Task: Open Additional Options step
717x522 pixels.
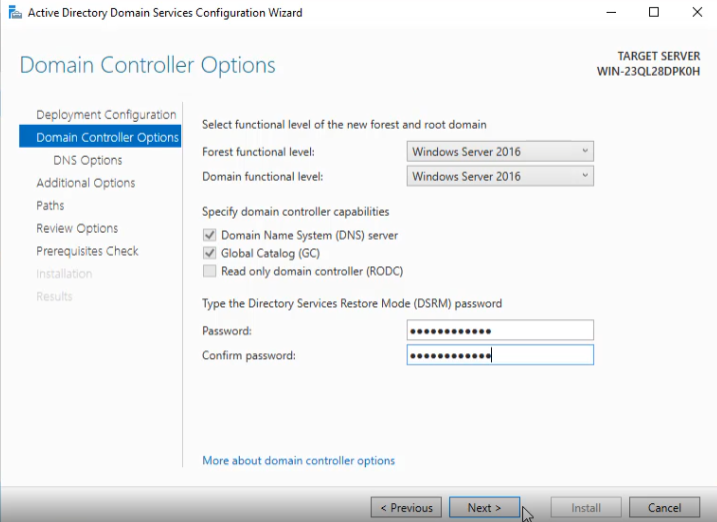Action: pyautogui.click(x=86, y=183)
